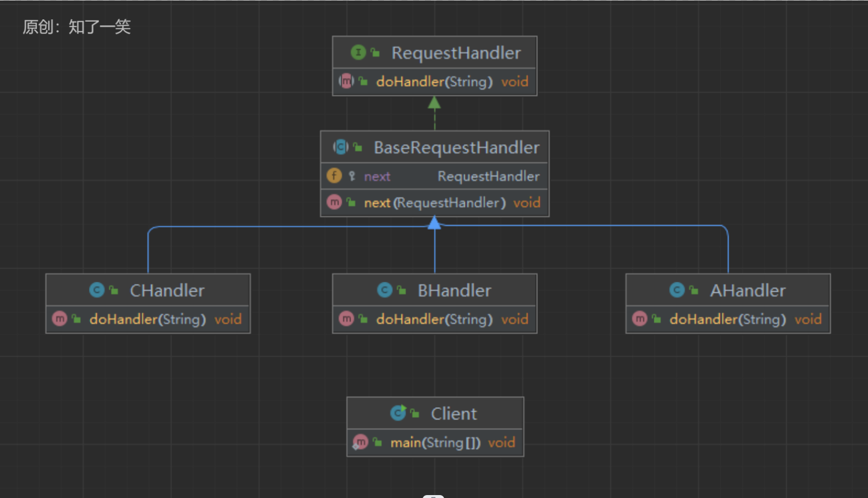Viewport: 868px width, 498px height.
Task: Select doHandler(String) in the RequestHandler node
Action: pos(434,81)
